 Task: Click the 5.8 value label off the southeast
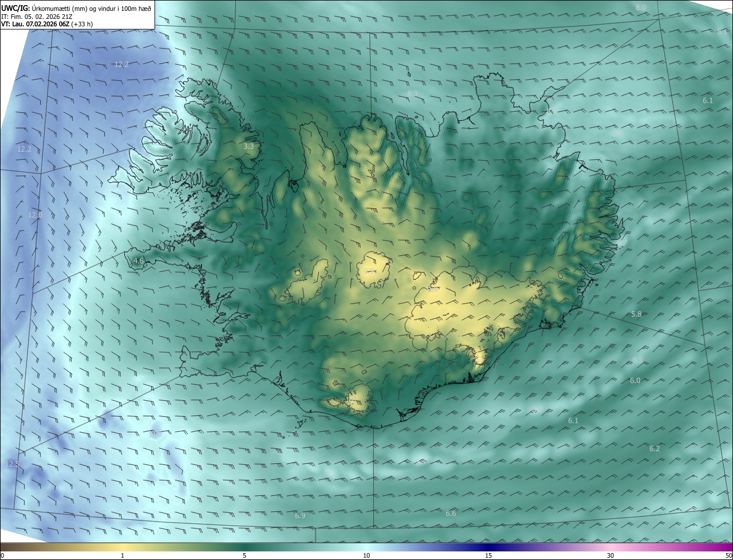point(636,314)
